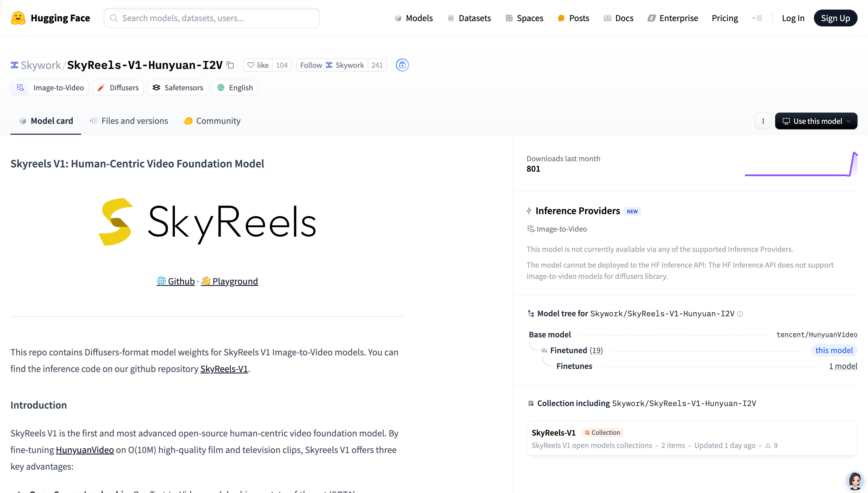Open overflow menu beside Use this model

[x=763, y=121]
